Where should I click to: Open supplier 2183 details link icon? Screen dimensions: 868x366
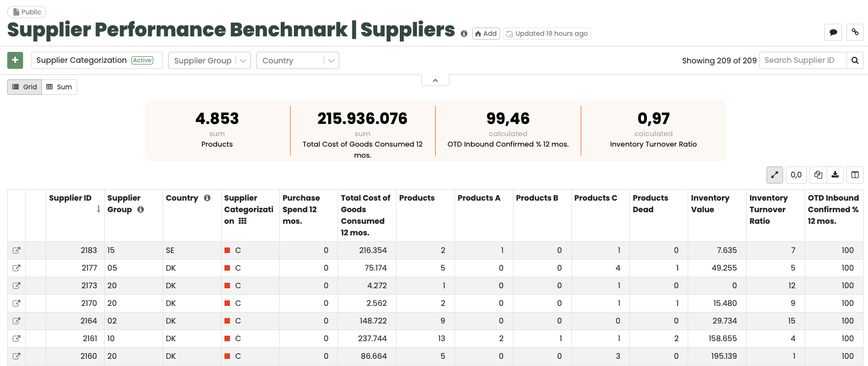[x=17, y=250]
